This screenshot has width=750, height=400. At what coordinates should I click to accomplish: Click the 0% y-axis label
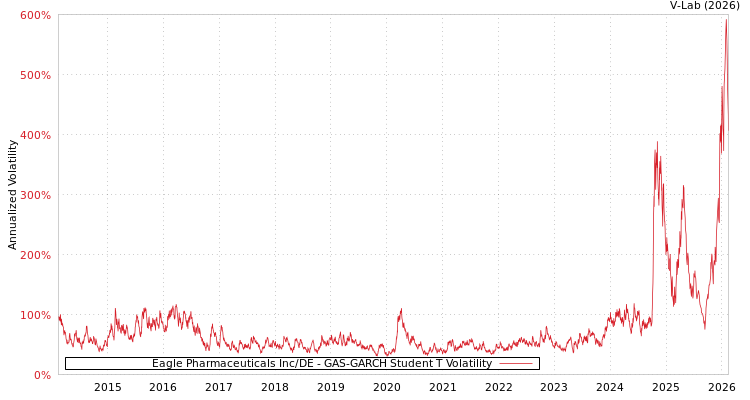pyautogui.click(x=42, y=375)
